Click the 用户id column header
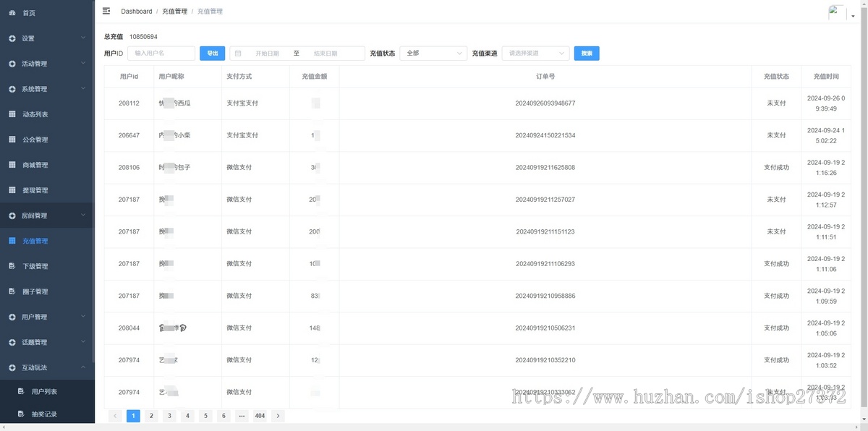868x431 pixels. point(129,76)
